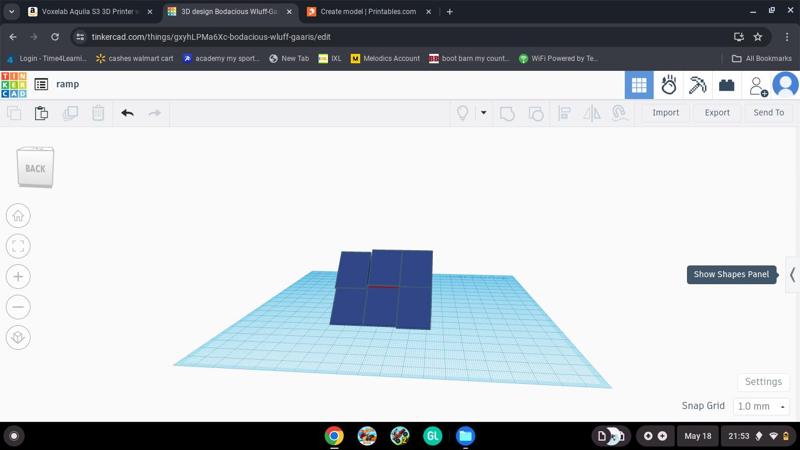
Task: Open the All Bookmarks folder
Action: 762,59
